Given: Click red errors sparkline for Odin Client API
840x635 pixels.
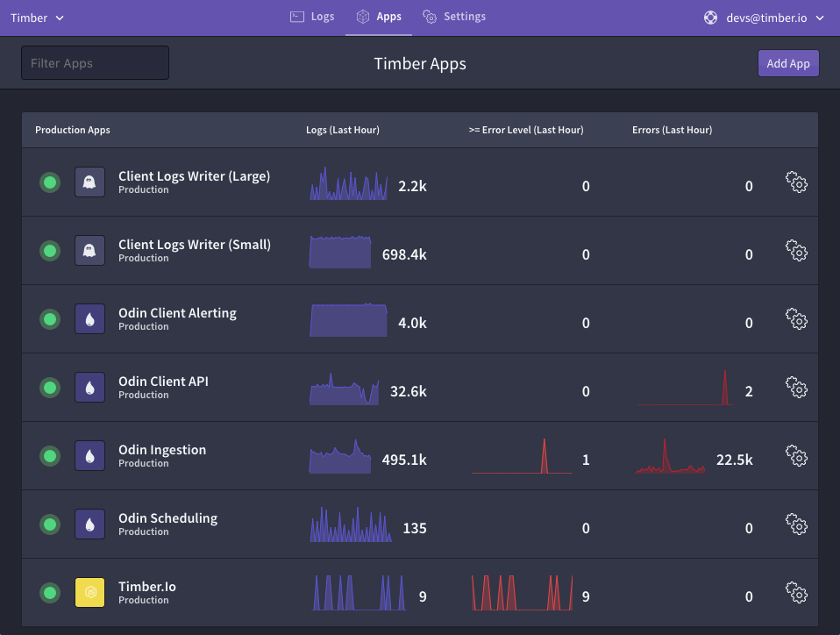Looking at the screenshot, I should tap(685, 388).
